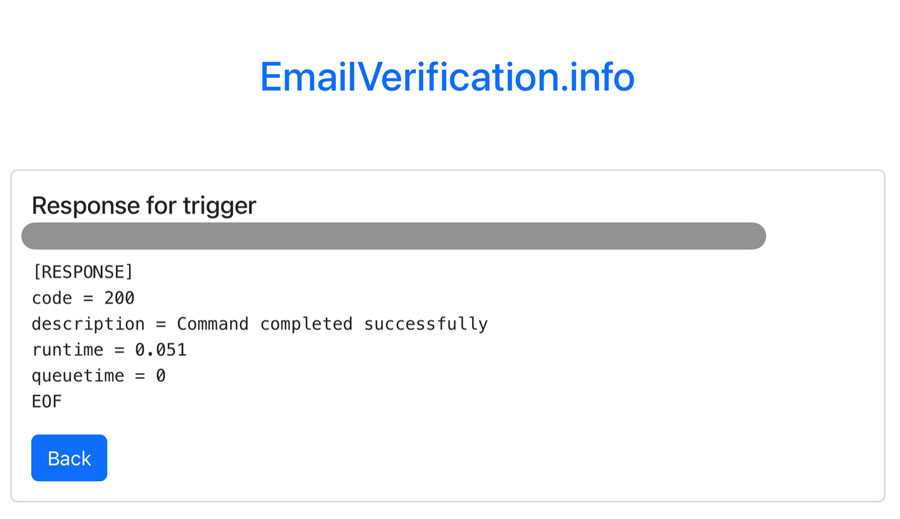Click the queuetime value 0
Screen dimensions: 900x519
161,376
